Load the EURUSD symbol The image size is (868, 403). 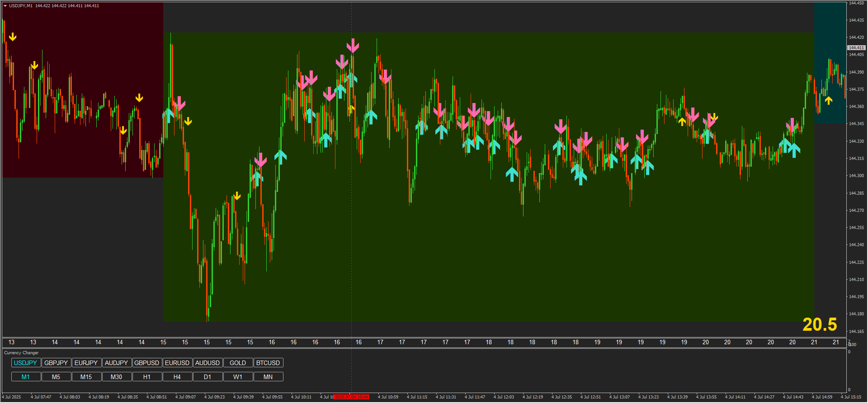point(177,363)
